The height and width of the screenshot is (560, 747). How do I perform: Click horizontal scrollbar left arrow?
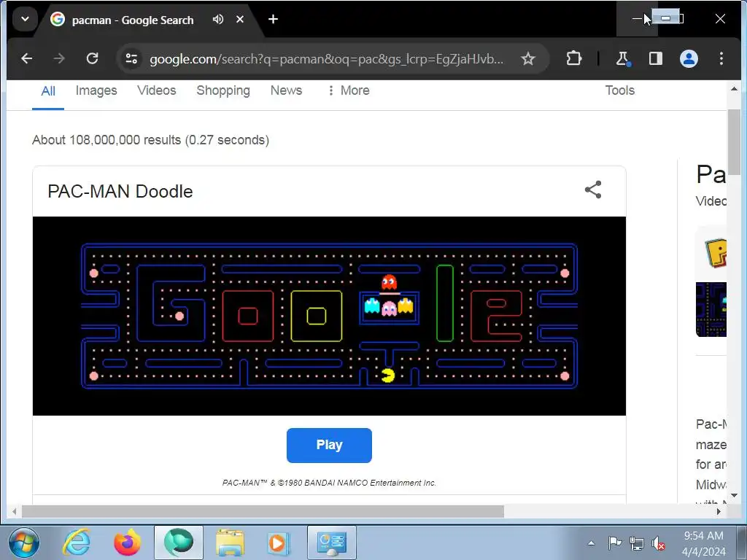(14, 511)
